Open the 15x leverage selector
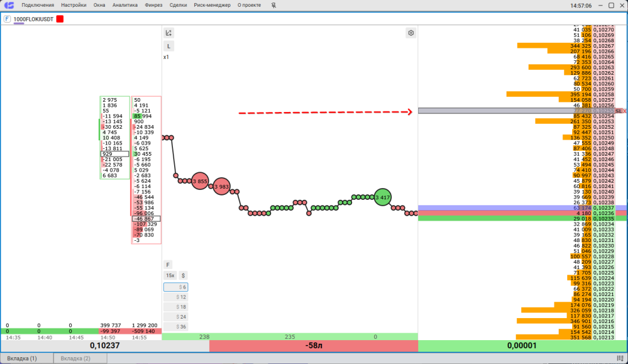The width and height of the screenshot is (628, 364). pyautogui.click(x=170, y=276)
